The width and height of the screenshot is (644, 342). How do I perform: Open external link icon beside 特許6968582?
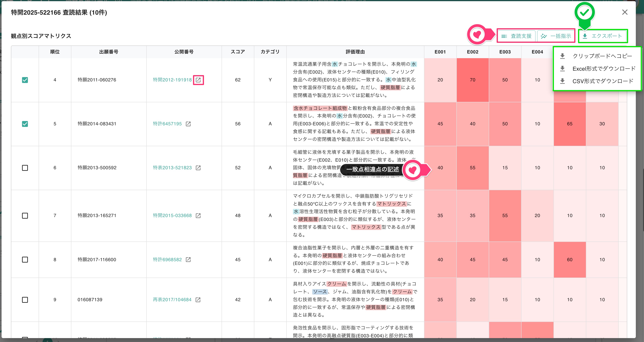tap(188, 260)
